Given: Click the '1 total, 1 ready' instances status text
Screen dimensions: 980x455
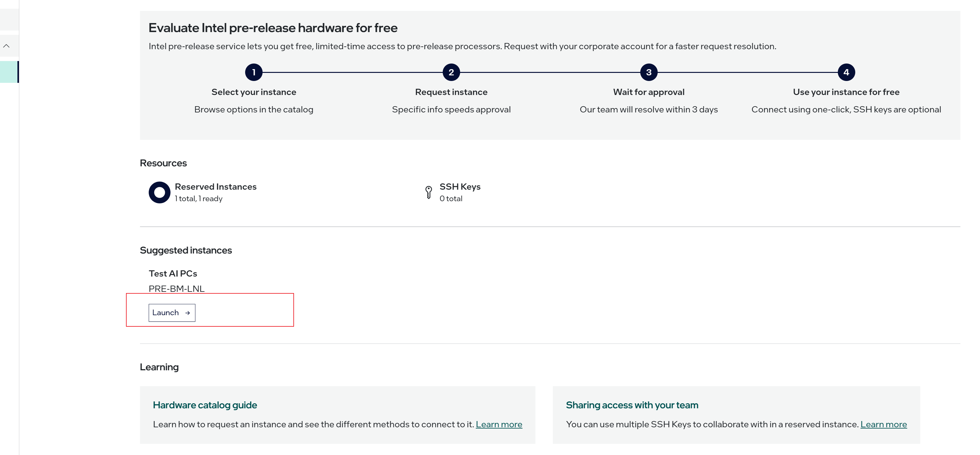Looking at the screenshot, I should (198, 199).
